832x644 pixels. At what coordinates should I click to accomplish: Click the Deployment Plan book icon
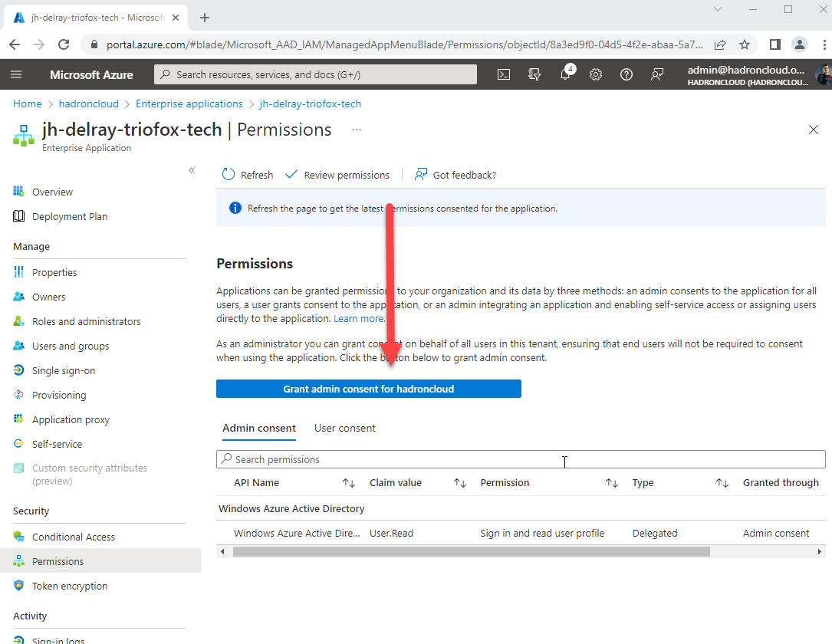[18, 216]
